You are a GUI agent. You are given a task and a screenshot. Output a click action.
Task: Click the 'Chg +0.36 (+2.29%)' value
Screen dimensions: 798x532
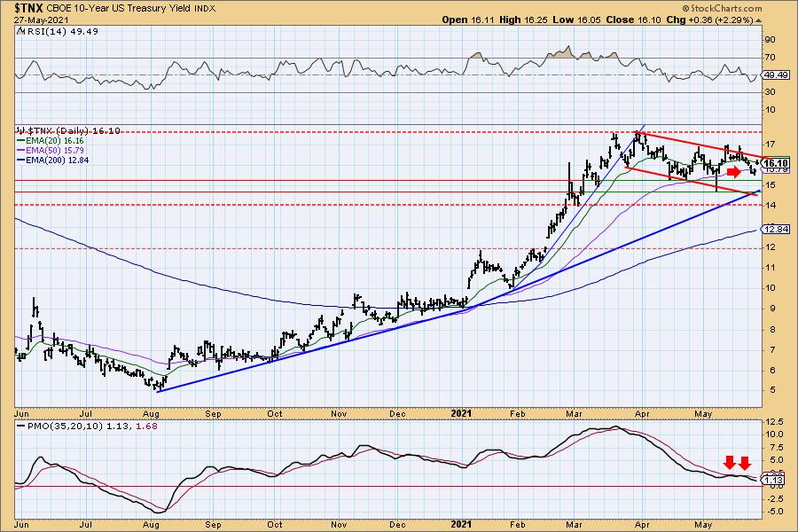pyautogui.click(x=709, y=20)
